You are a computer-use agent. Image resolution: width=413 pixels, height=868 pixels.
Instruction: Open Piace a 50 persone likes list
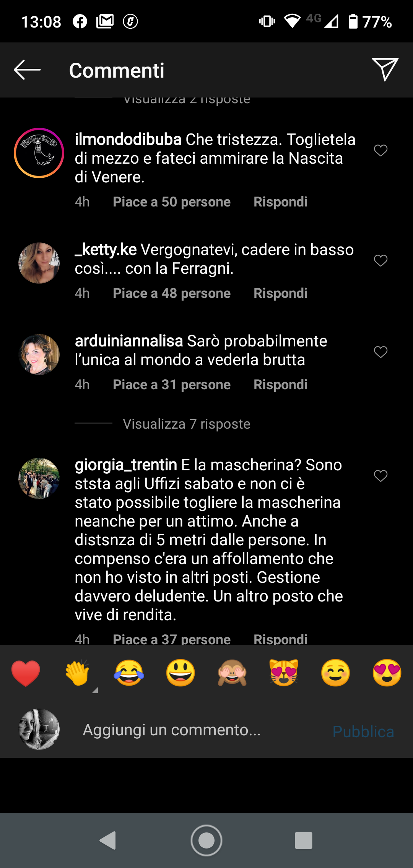coord(172,202)
